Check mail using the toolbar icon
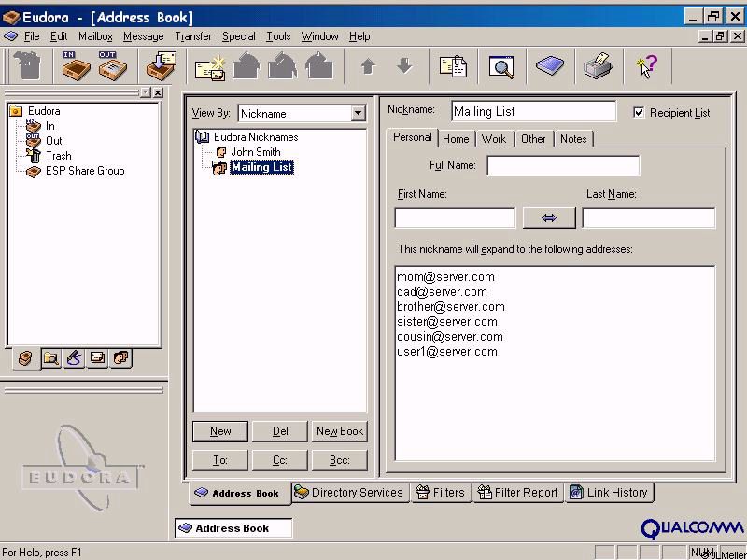 click(161, 65)
